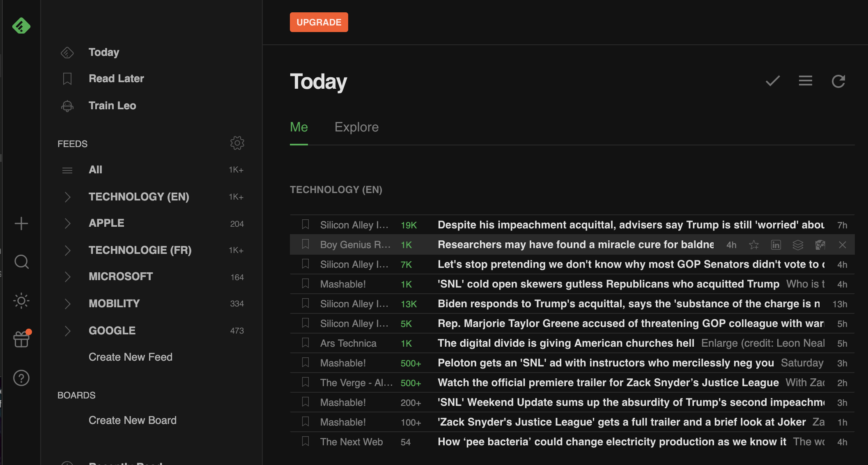The height and width of the screenshot is (465, 868).
Task: Click the orange UPGRADE button
Action: [319, 22]
